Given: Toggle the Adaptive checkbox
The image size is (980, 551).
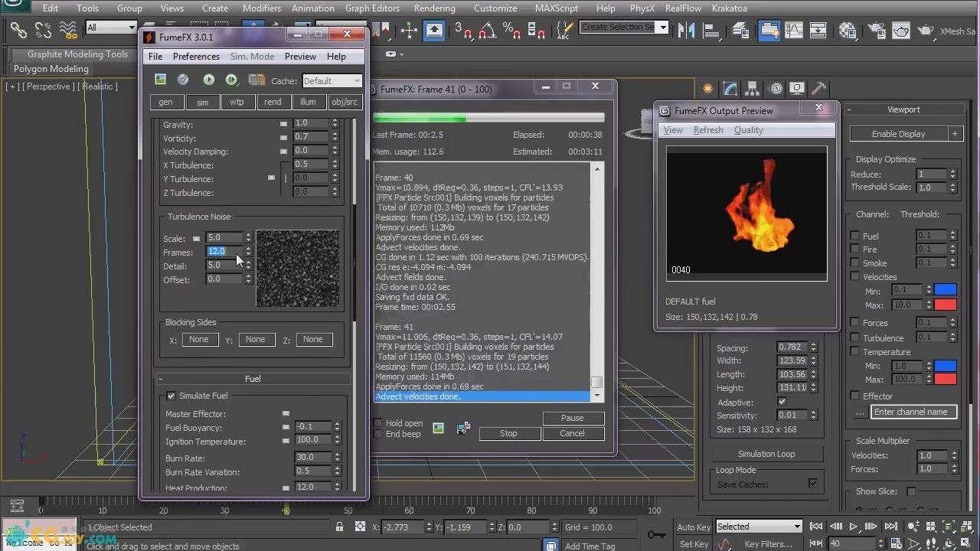Looking at the screenshot, I should (x=782, y=402).
